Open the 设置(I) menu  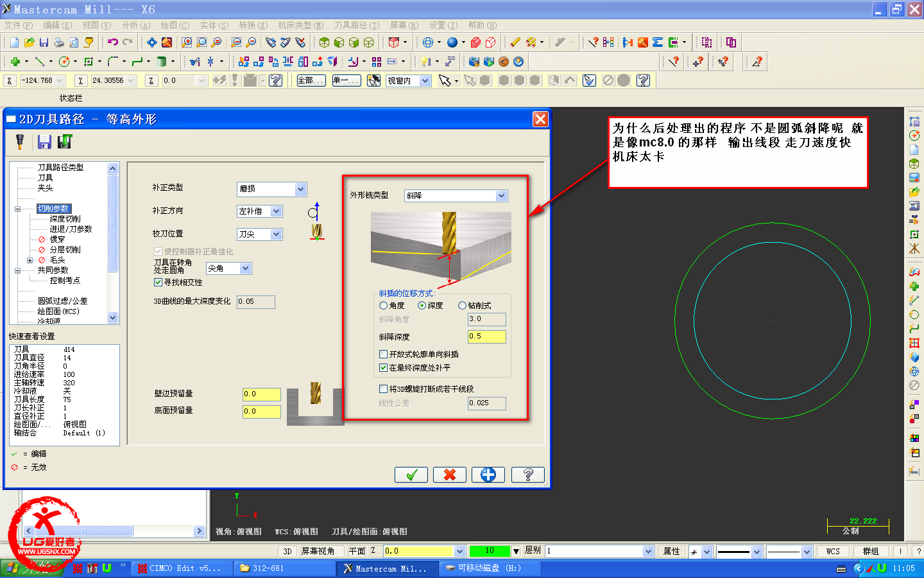443,25
